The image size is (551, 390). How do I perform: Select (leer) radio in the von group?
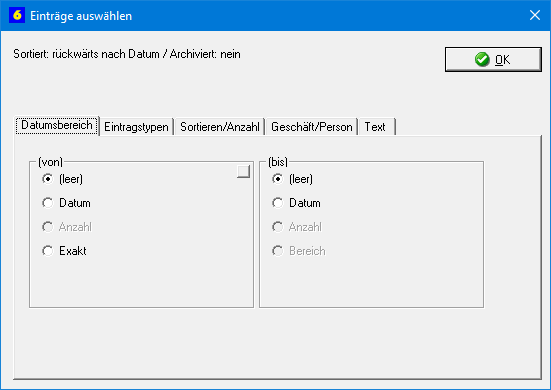coord(62,179)
